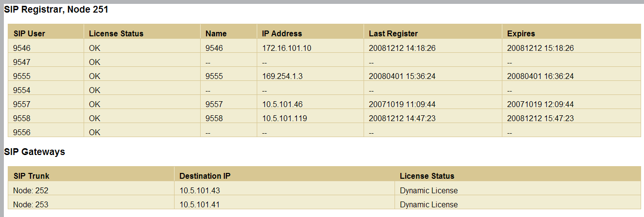Select SIP user 9556 cell
The image size is (644, 217).
[x=22, y=132]
